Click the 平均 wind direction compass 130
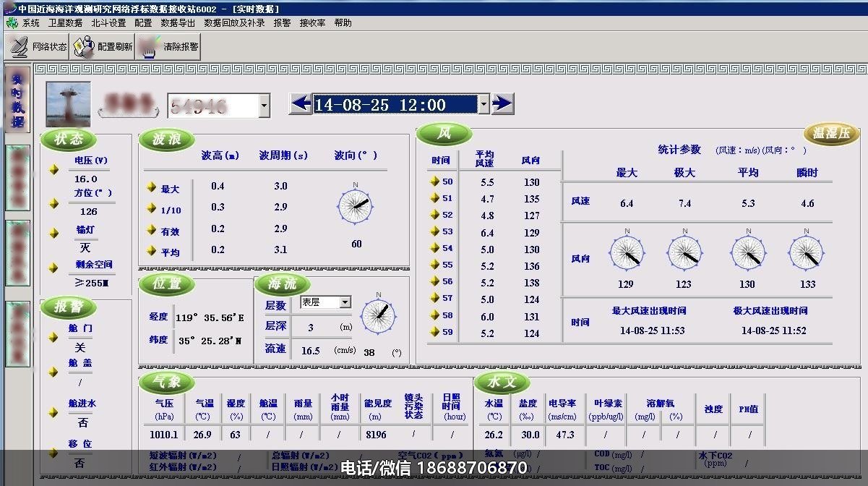This screenshot has height=486, width=868. [x=747, y=252]
